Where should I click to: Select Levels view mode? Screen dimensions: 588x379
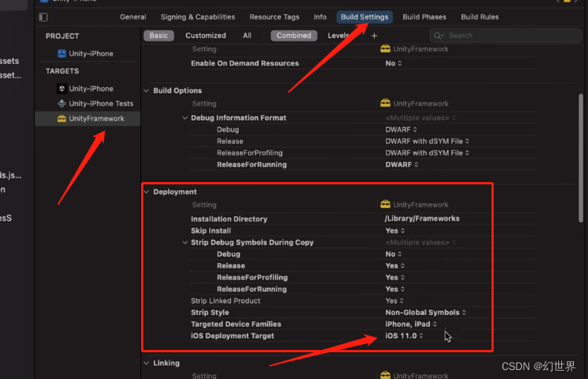pyautogui.click(x=339, y=36)
